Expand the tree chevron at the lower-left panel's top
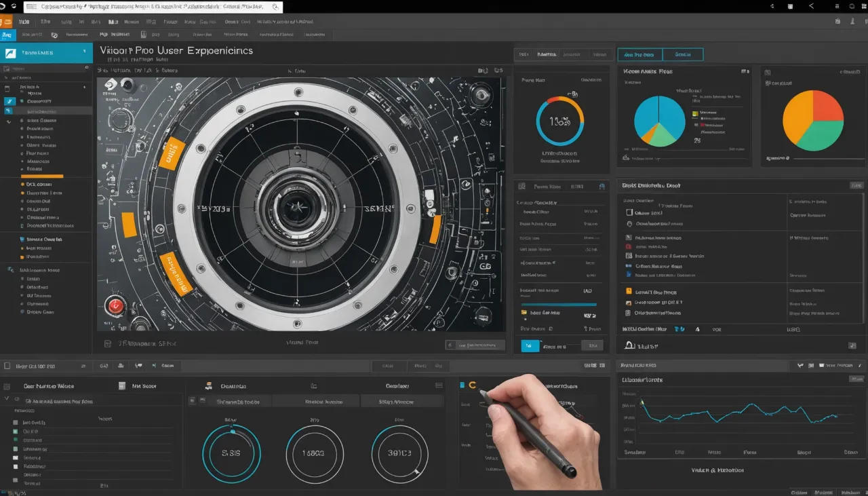This screenshot has width=868, height=496. [7, 400]
